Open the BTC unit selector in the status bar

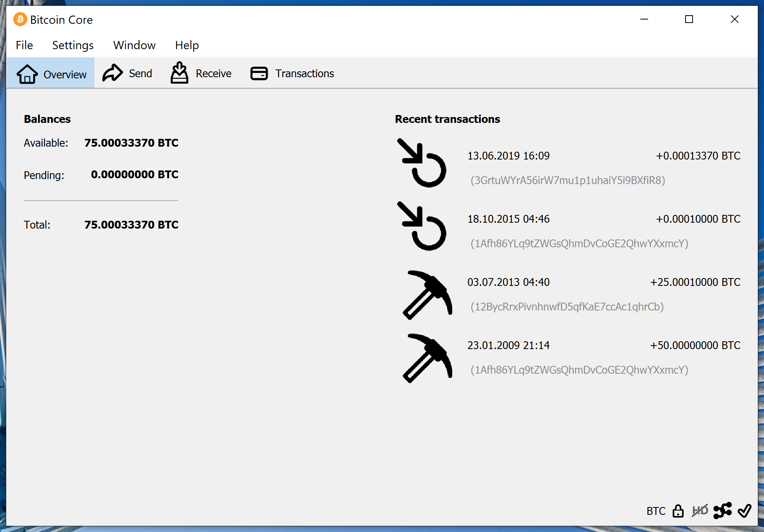656,511
